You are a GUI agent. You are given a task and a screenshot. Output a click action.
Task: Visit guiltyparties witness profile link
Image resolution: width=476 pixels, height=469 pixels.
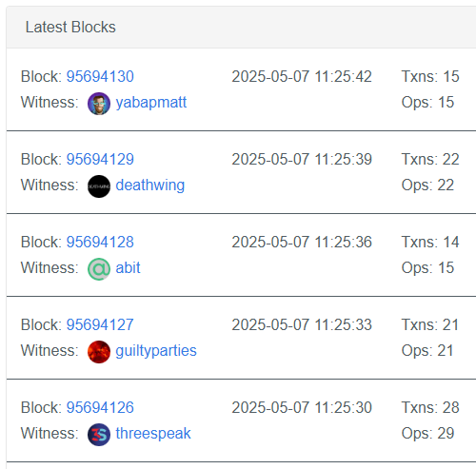click(156, 351)
